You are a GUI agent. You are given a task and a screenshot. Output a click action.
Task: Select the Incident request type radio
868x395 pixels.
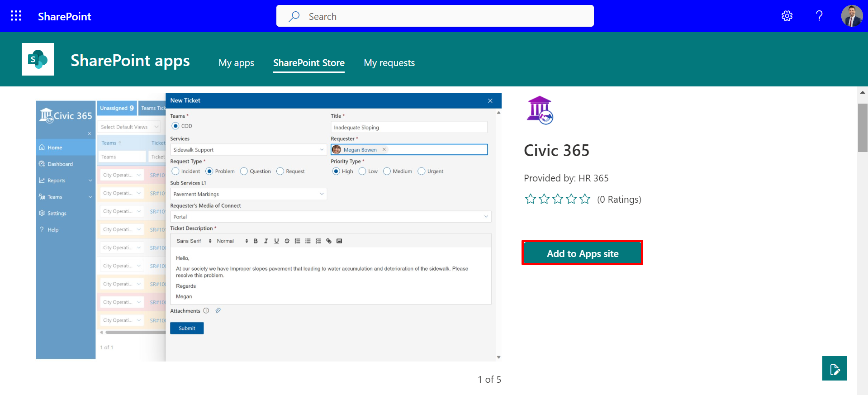coord(175,171)
